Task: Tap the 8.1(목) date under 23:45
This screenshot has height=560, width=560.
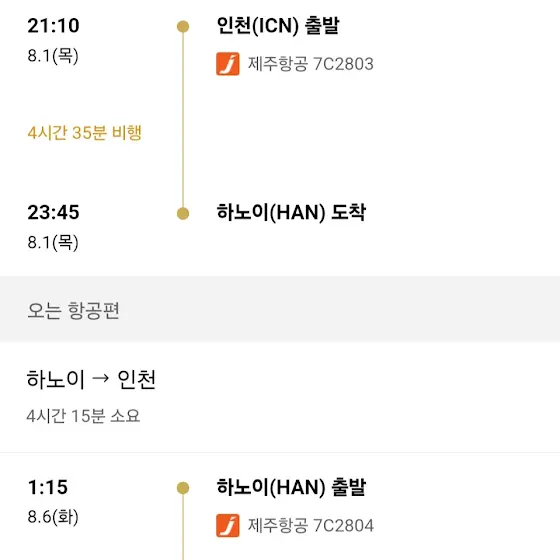Action: point(53,242)
